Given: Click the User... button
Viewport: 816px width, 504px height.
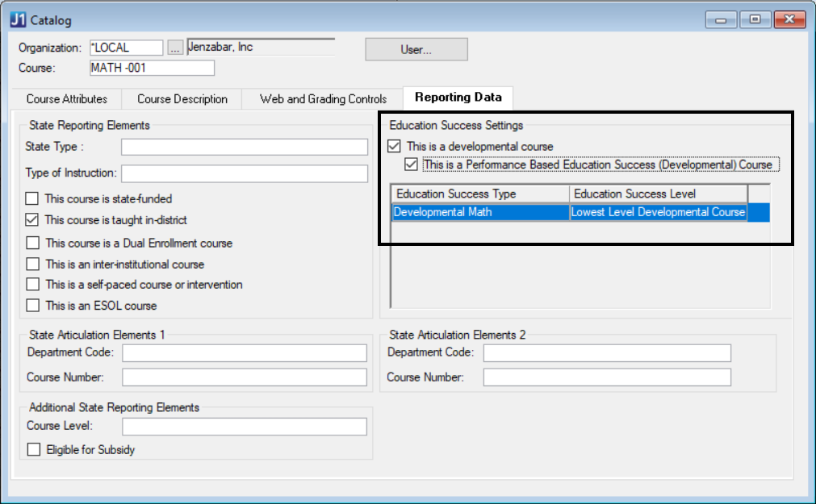Looking at the screenshot, I should point(416,49).
